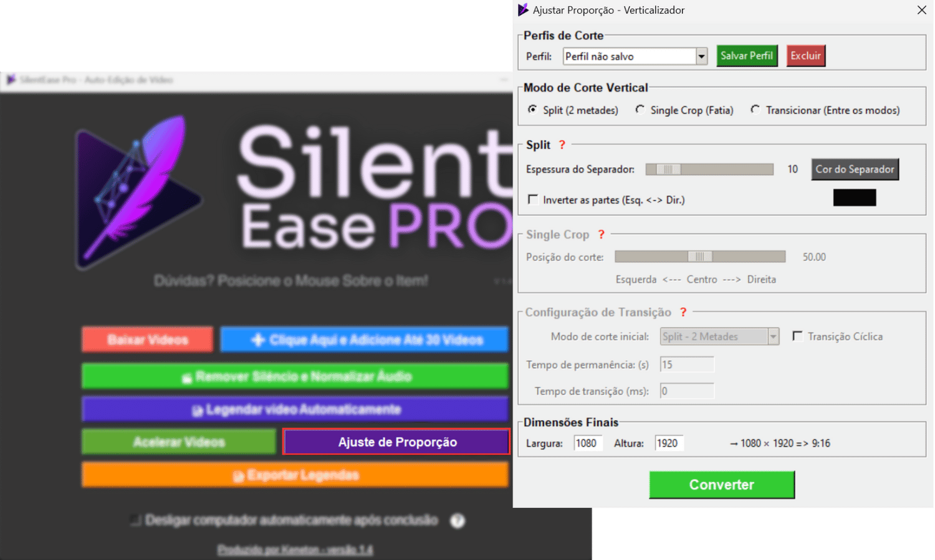Click Remover Silêncio e Normalizar Áudio
935x560 pixels.
point(295,376)
